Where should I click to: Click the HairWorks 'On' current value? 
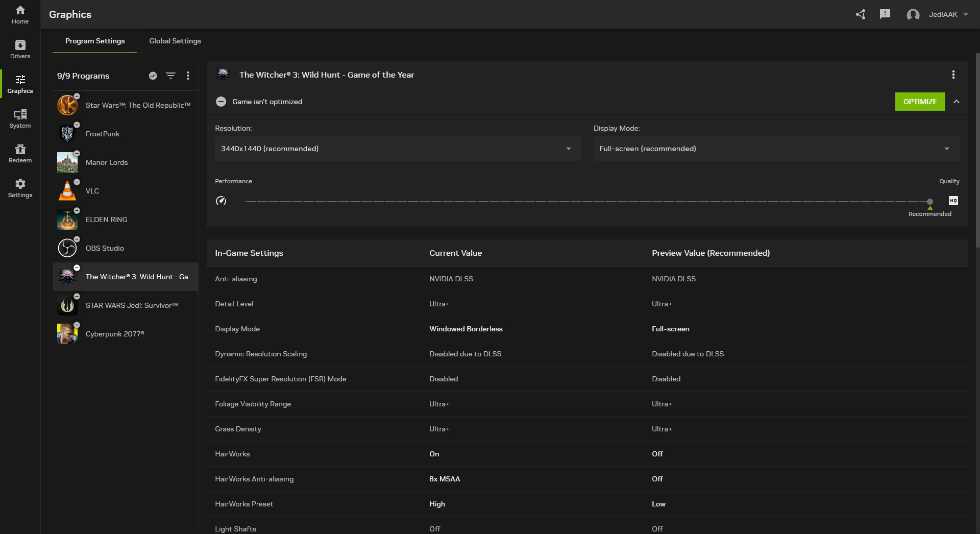click(x=434, y=454)
